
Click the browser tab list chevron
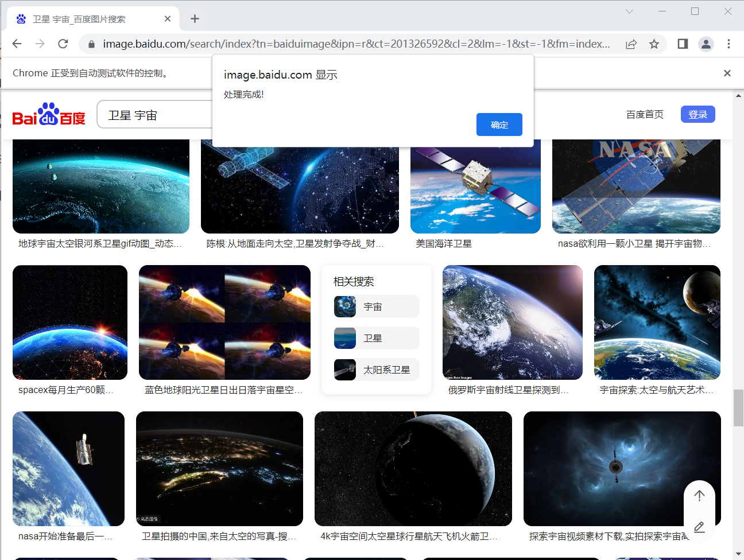coord(629,11)
